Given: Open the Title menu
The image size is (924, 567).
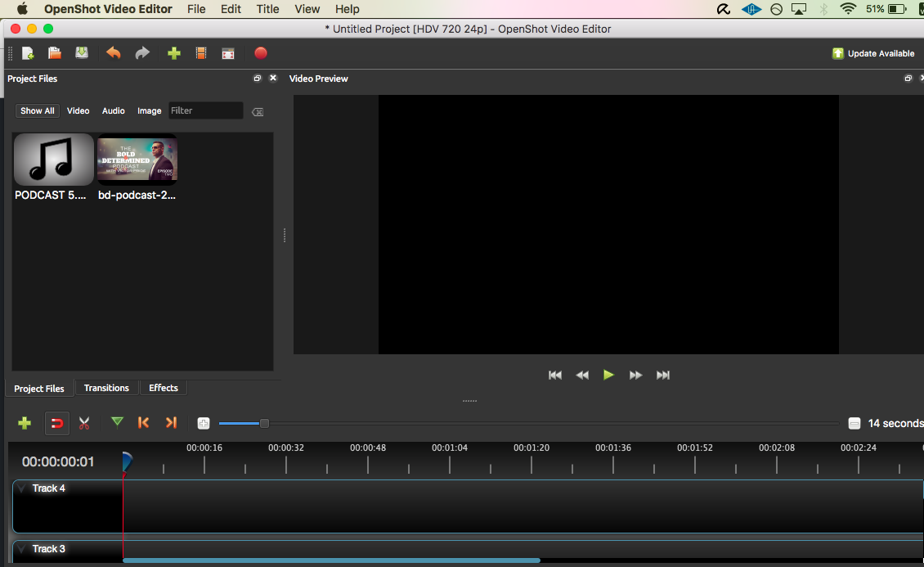Looking at the screenshot, I should (267, 9).
